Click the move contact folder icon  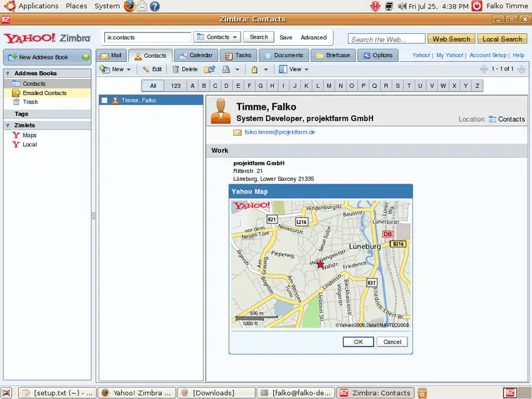[209, 69]
